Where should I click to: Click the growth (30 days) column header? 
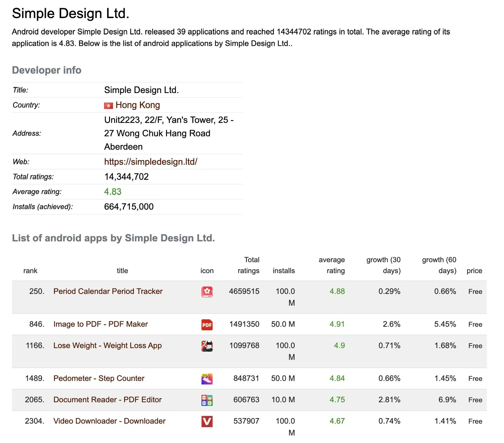pyautogui.click(x=383, y=265)
